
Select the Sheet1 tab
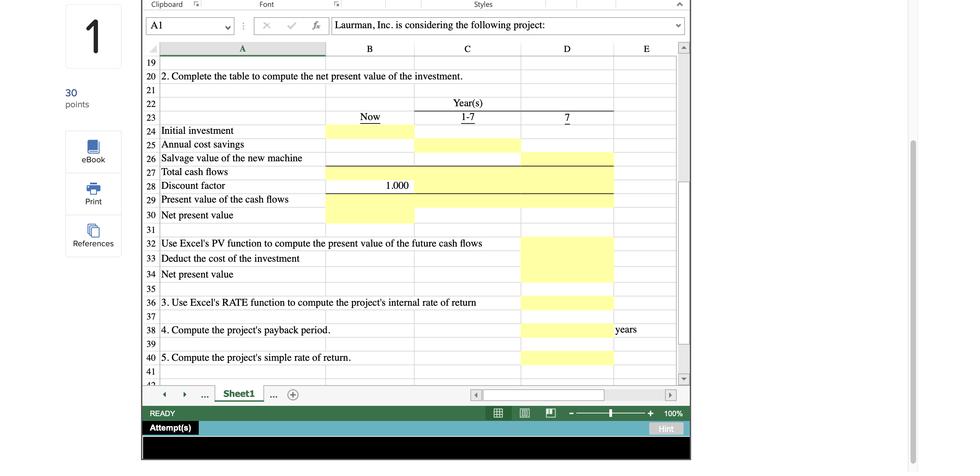(x=239, y=393)
